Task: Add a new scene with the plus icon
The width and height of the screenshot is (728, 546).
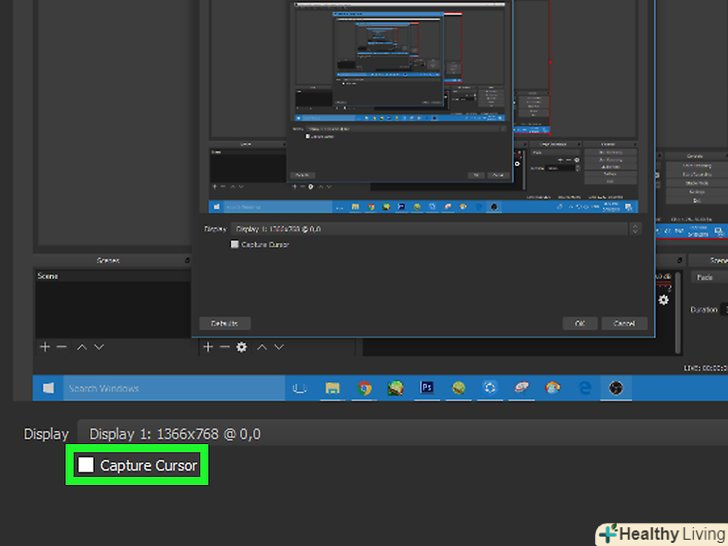Action: 44,346
